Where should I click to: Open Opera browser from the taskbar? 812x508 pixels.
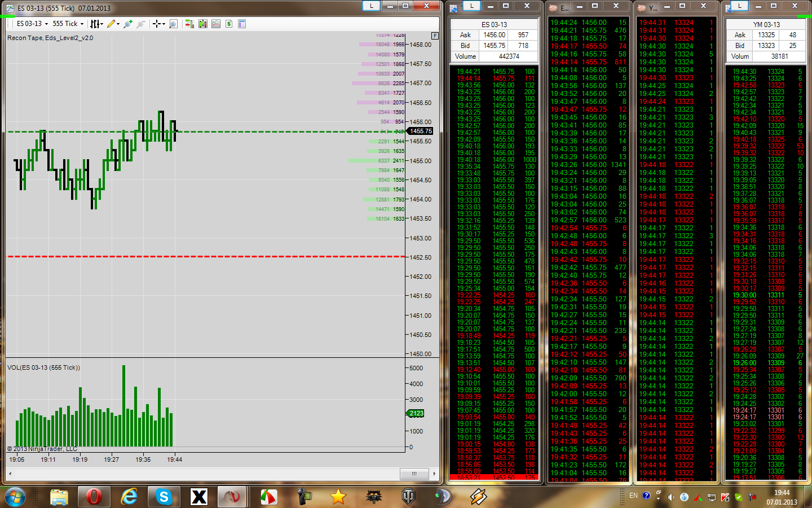[94, 497]
